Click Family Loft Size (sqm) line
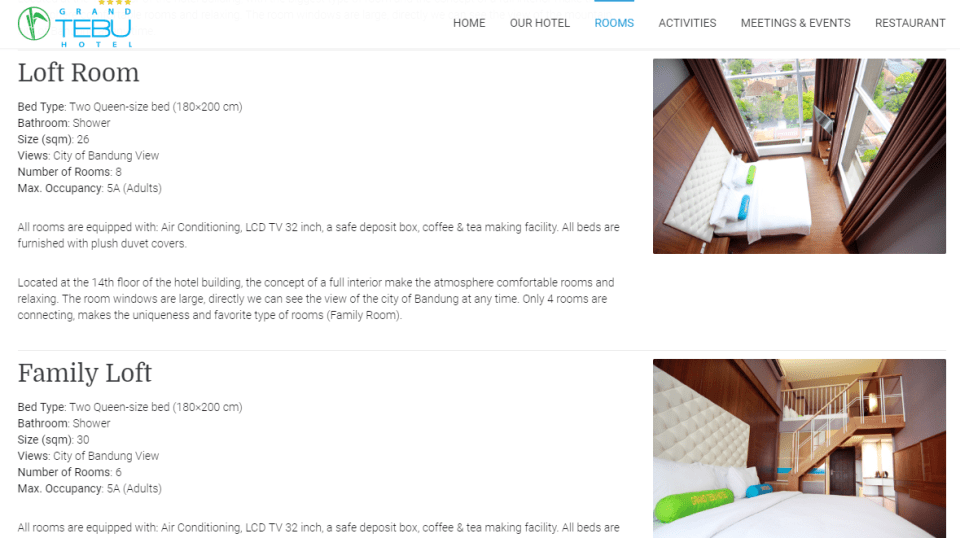 coord(53,439)
